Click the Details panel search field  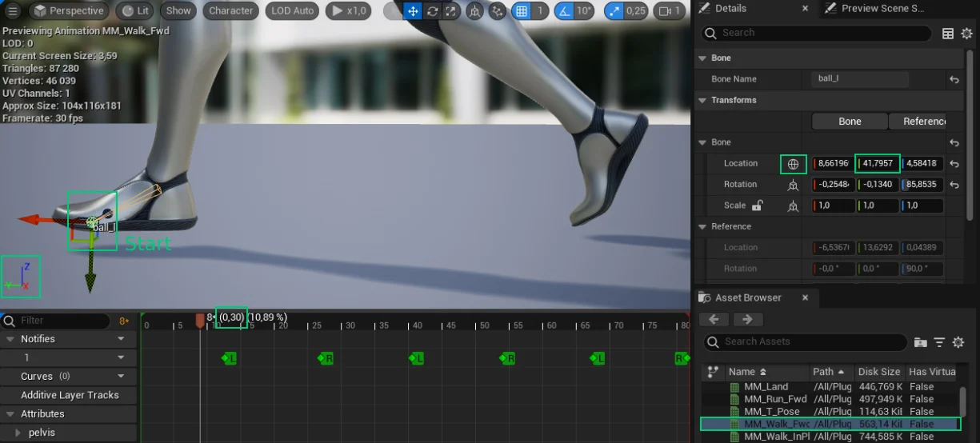click(816, 33)
